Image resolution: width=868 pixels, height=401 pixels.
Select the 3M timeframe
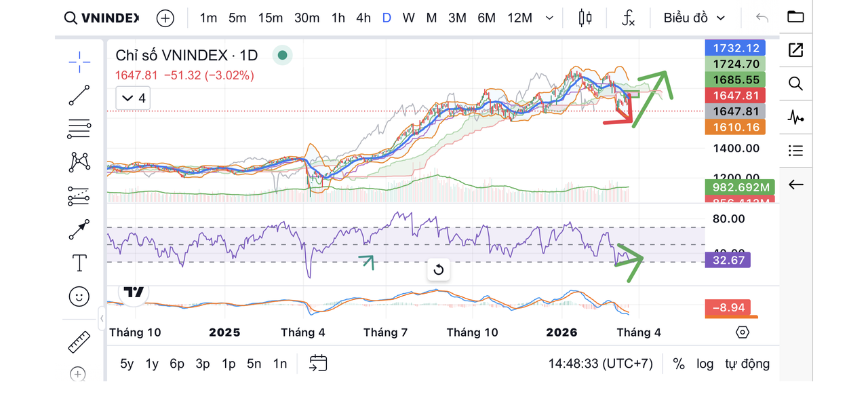coord(457,18)
